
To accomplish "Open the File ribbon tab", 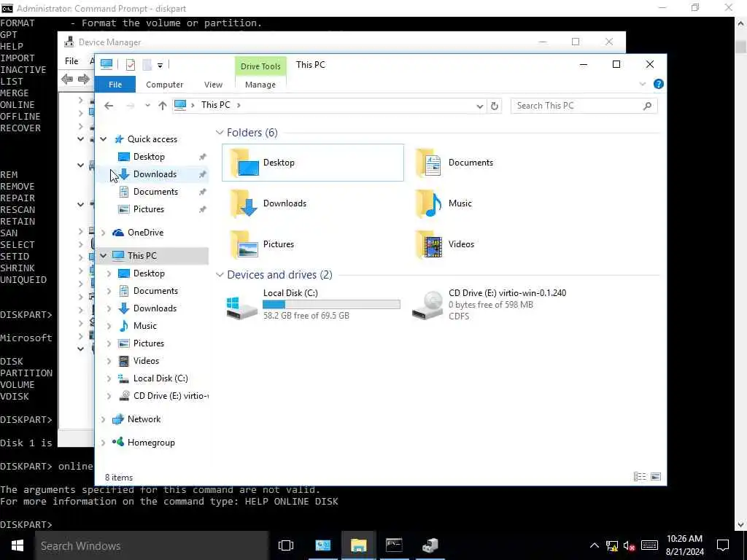I will click(x=115, y=85).
